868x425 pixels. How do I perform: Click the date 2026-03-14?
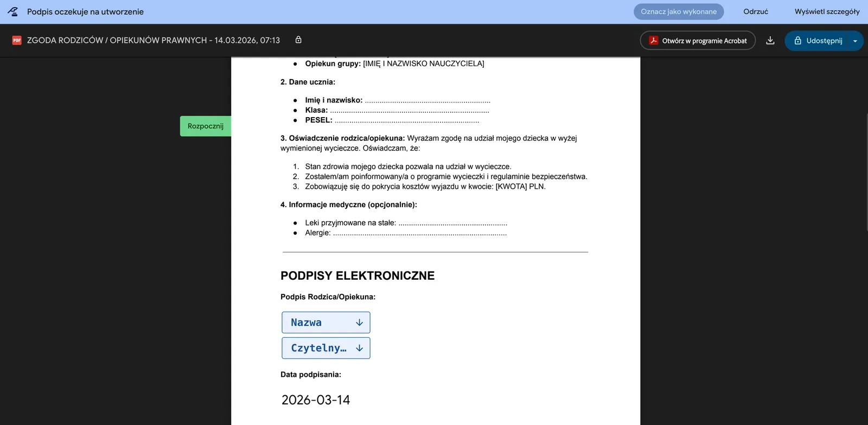(x=316, y=400)
